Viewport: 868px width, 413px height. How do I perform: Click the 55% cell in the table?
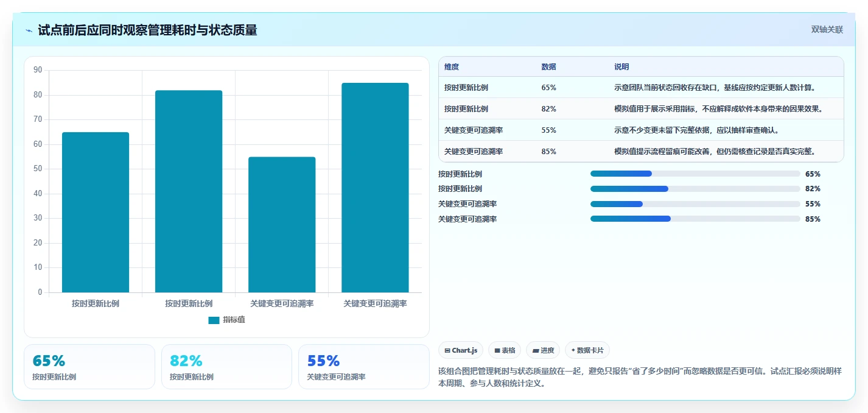click(548, 130)
